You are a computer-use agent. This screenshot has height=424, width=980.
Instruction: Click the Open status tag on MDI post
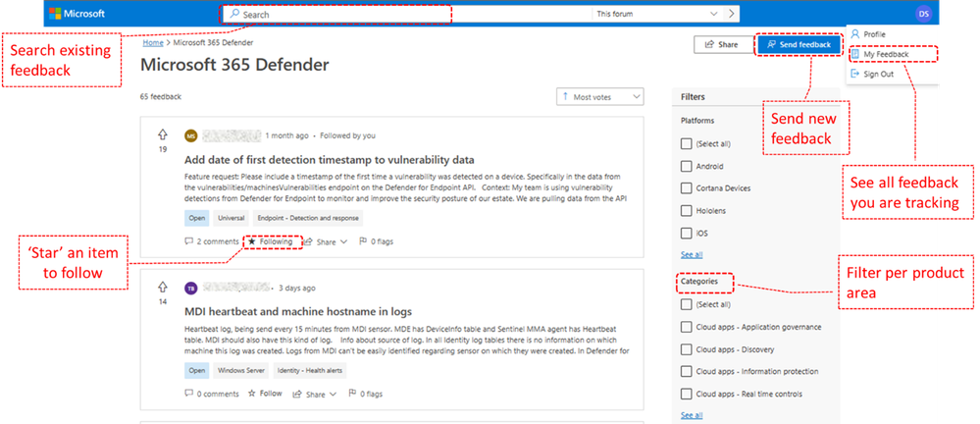(197, 370)
